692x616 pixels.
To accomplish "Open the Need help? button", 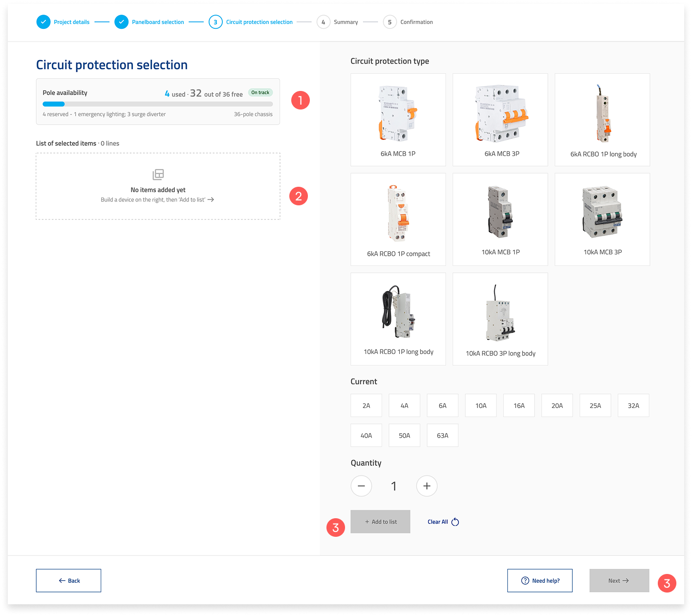I will click(540, 581).
